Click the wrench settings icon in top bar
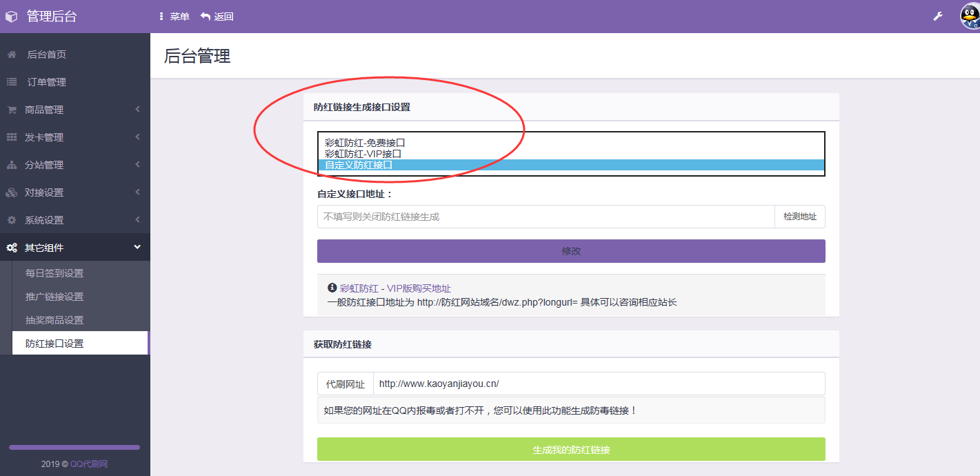Image resolution: width=980 pixels, height=476 pixels. [938, 17]
